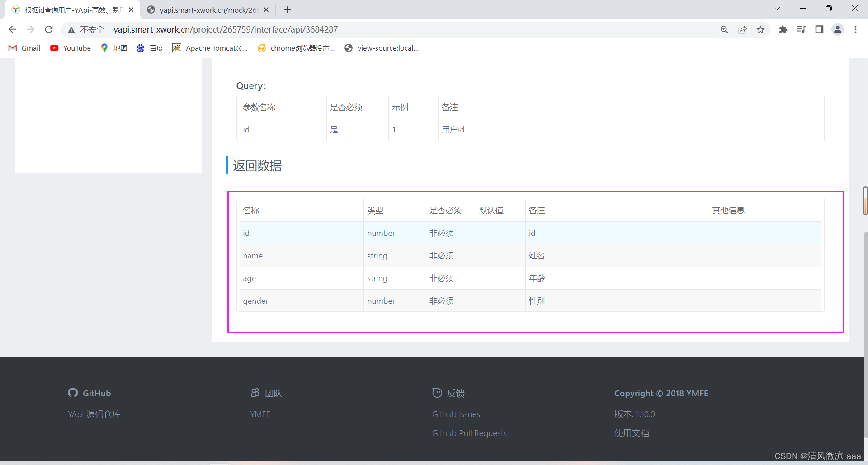The width and height of the screenshot is (868, 465).
Task: Switch to the yapi.smart-xwork.cn/mock tab
Action: 208,10
